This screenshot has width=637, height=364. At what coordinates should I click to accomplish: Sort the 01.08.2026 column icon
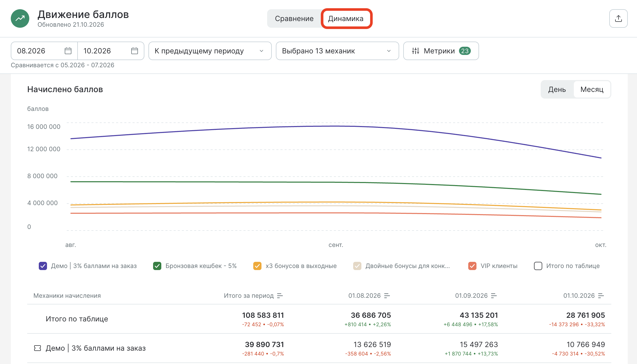pos(387,296)
